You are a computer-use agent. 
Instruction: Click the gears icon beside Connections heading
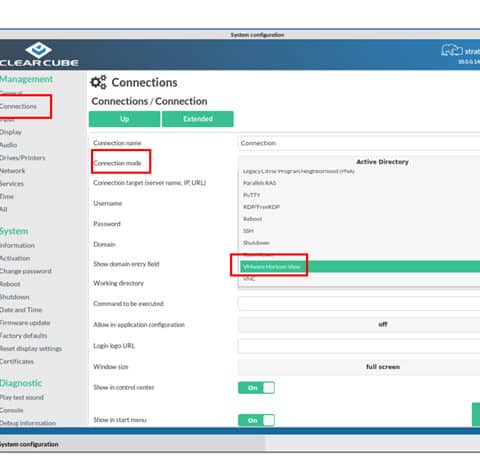pos(98,82)
